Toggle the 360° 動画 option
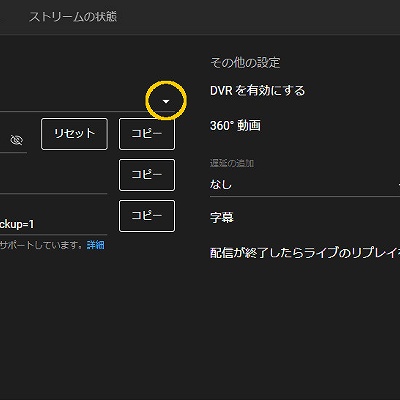This screenshot has width=400, height=400. click(235, 126)
